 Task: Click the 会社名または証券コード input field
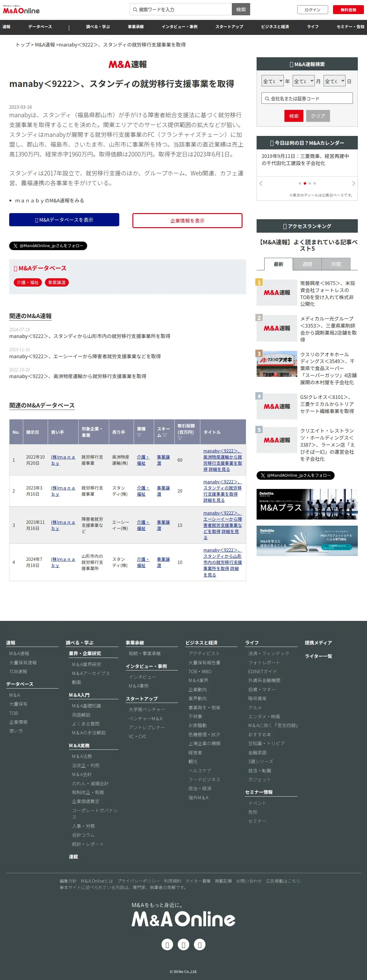coord(307,99)
